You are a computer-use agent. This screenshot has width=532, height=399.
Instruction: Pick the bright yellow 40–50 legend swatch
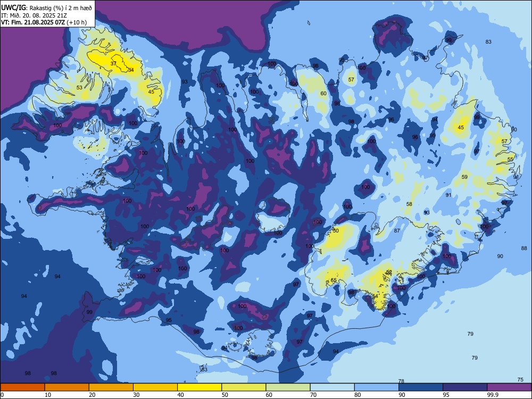(199, 387)
